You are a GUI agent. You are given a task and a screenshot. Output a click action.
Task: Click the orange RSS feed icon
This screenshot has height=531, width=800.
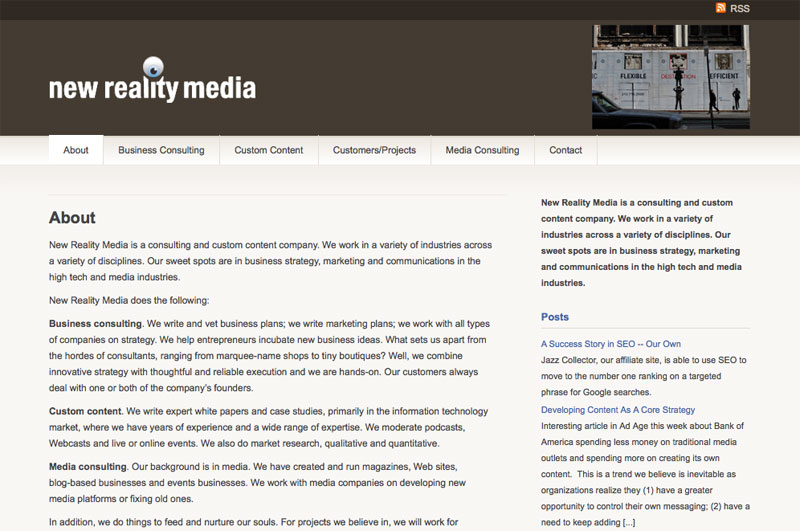pos(720,8)
